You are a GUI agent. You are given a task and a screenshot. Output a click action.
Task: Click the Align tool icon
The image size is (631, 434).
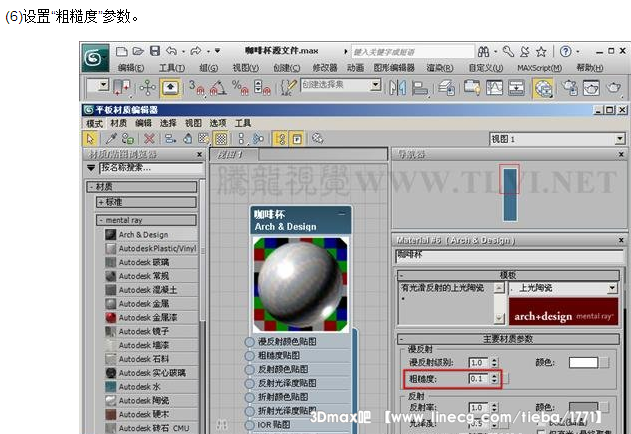(420, 87)
